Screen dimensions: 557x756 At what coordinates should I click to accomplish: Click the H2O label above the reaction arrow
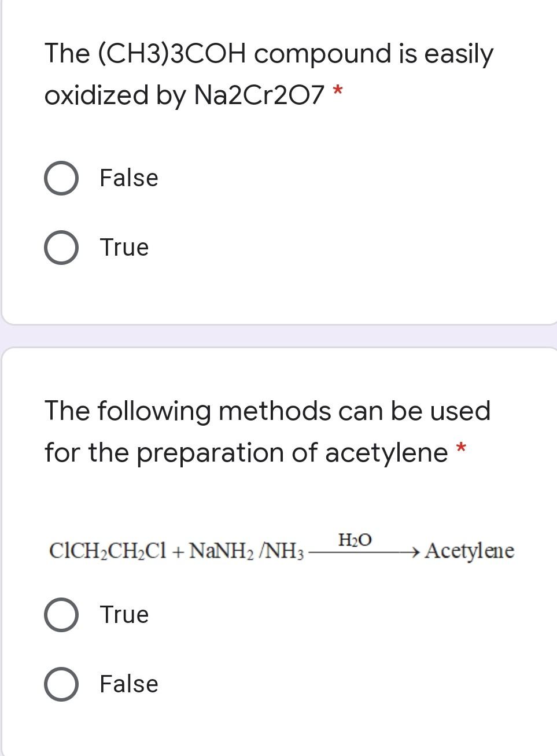click(354, 540)
